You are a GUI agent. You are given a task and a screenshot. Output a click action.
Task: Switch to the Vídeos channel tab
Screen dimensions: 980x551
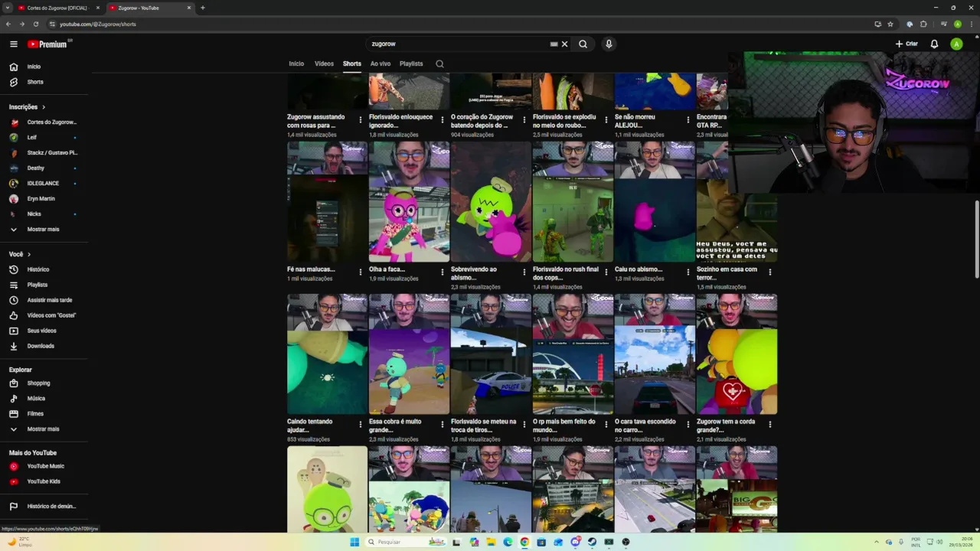[324, 64]
